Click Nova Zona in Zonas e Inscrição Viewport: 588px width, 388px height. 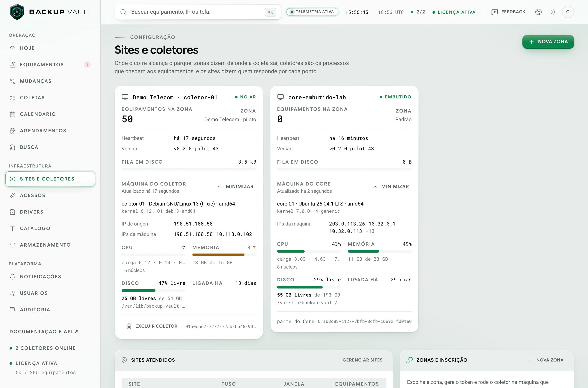click(546, 360)
